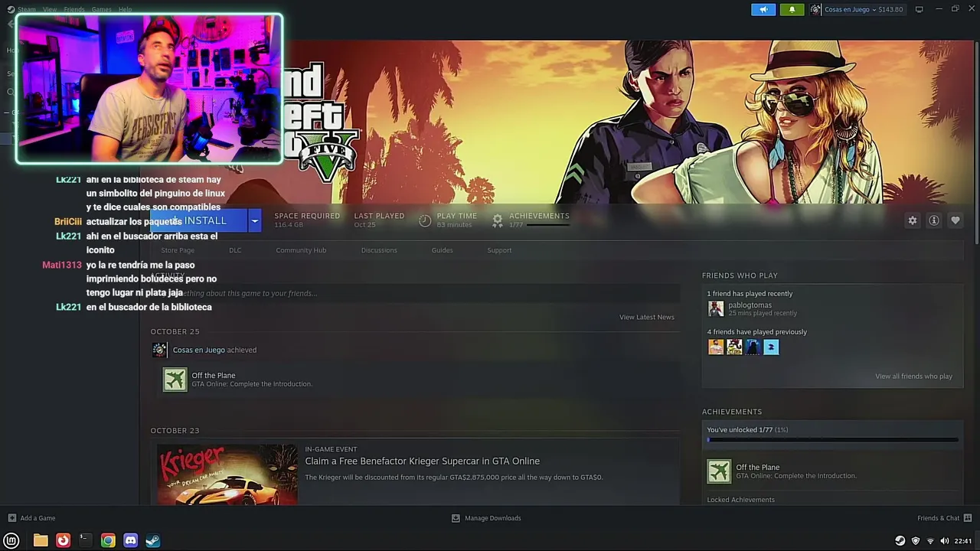The height and width of the screenshot is (551, 980).
Task: Click the achievements progress bar in sidebar
Action: [832, 440]
